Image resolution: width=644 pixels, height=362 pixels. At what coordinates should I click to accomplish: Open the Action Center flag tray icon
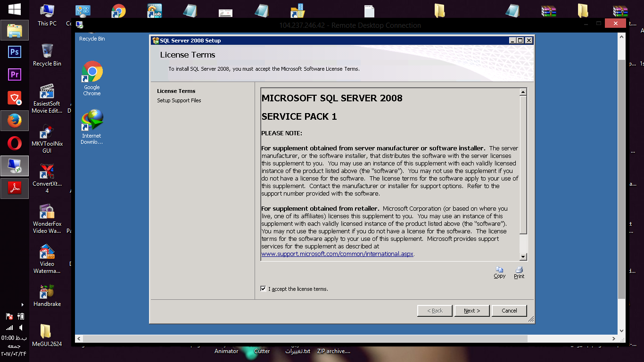[x=9, y=316]
